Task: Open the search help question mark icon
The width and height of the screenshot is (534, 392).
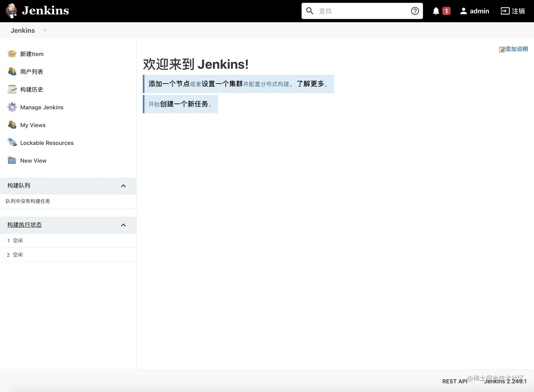Action: (415, 11)
